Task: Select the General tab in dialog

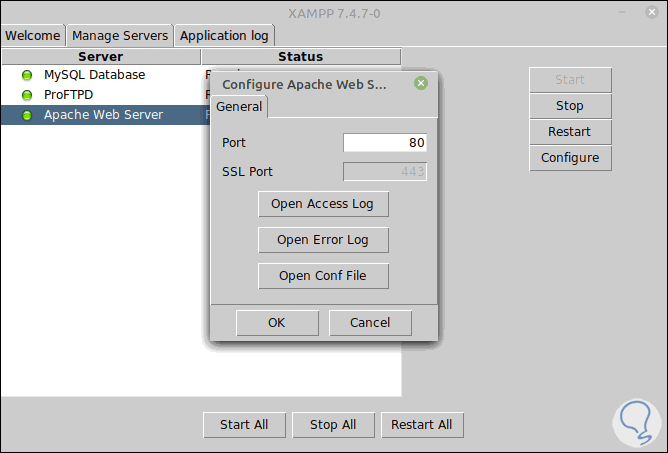Action: 239,107
